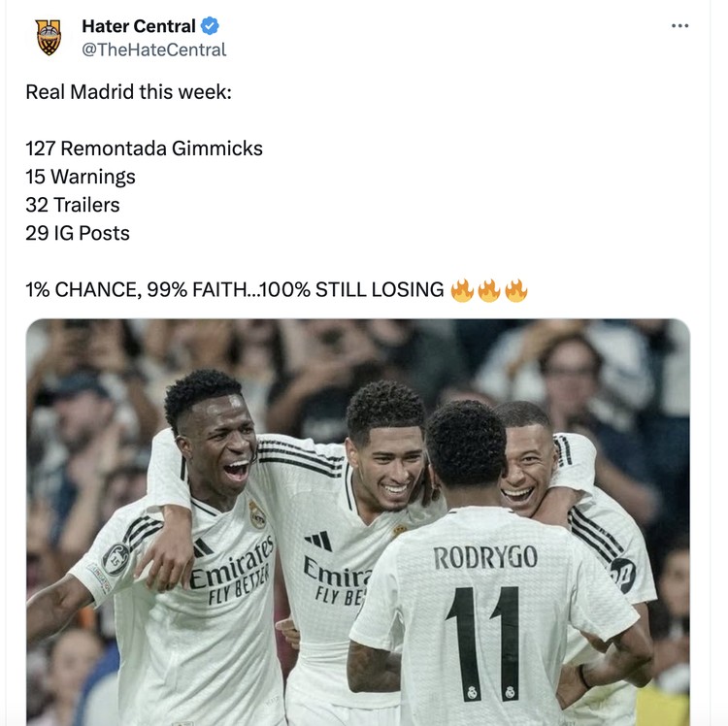Viewport: 728px width, 726px height.
Task: Click Real Madrid crest on left player's shirt
Action: [x=257, y=514]
